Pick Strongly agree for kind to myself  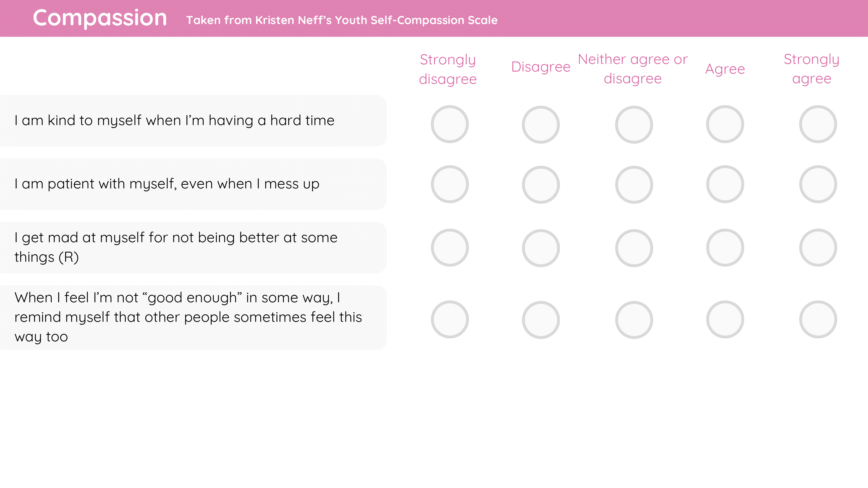pyautogui.click(x=818, y=124)
